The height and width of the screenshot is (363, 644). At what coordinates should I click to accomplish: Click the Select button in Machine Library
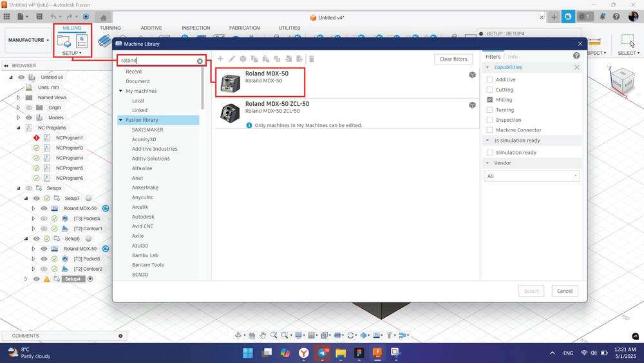(531, 291)
